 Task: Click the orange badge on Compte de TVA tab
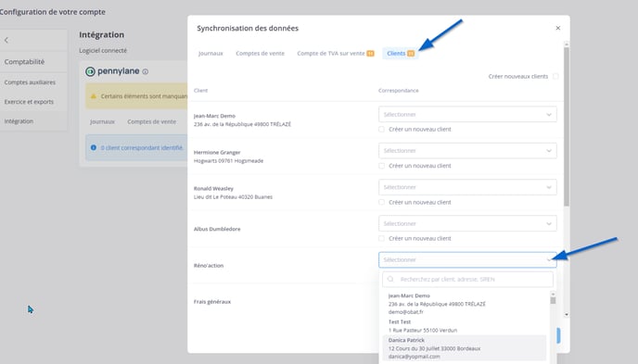point(370,53)
